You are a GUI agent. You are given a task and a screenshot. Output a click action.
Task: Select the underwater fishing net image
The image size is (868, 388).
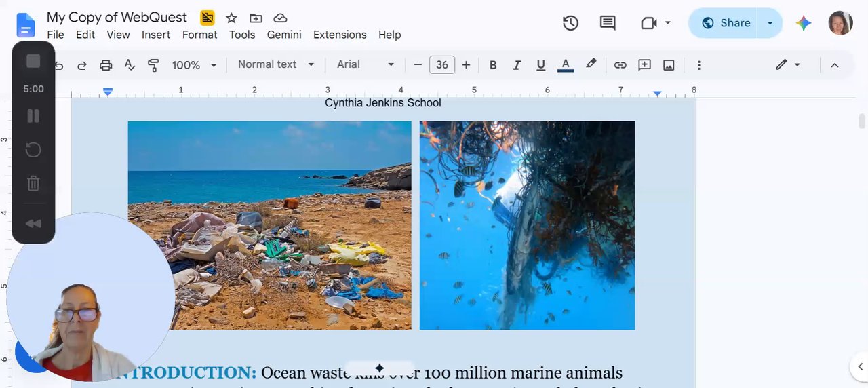527,225
